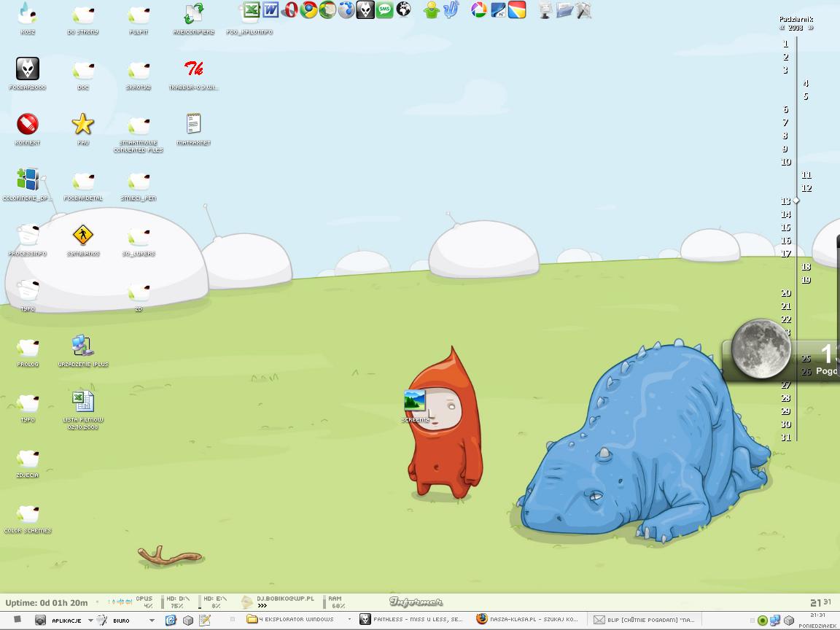The height and width of the screenshot is (630, 840).
Task: Select the ProcessInfo desktop icon
Action: pos(27,240)
